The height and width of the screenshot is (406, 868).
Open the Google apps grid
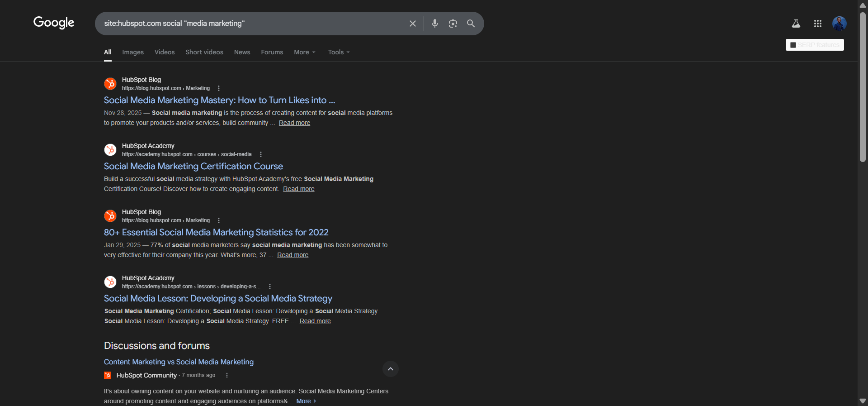click(818, 24)
